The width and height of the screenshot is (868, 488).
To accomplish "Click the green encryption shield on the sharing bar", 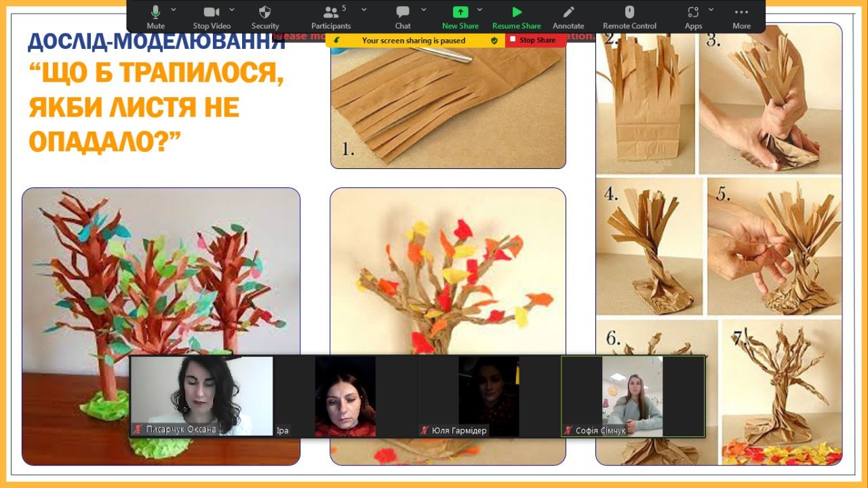I will 494,41.
